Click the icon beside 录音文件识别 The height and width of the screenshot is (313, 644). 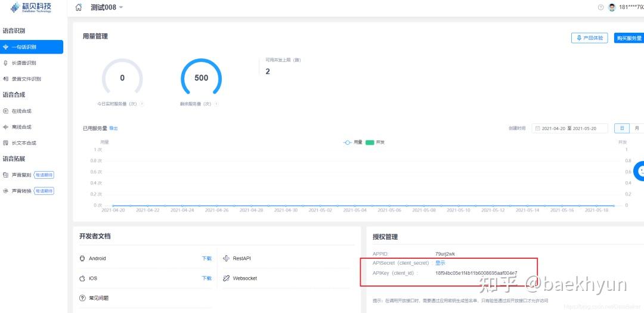pos(5,79)
